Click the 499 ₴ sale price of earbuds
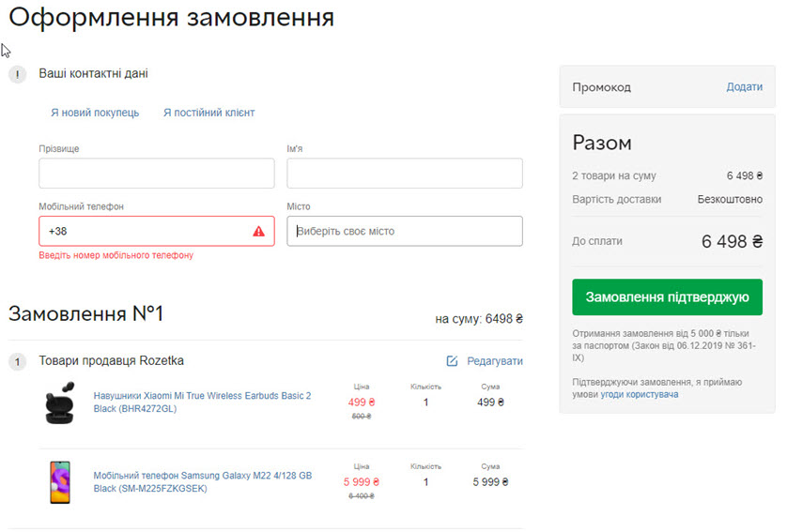This screenshot has width=787, height=532. (x=362, y=403)
